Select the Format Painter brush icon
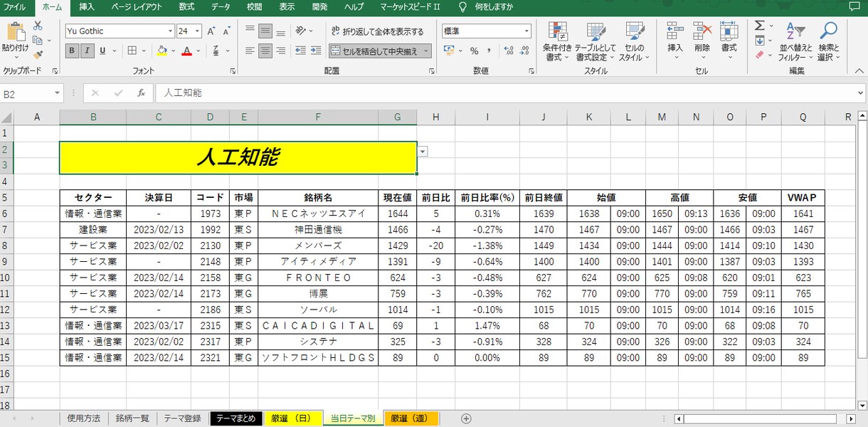Screen dimensions: 868x427 tap(37, 55)
